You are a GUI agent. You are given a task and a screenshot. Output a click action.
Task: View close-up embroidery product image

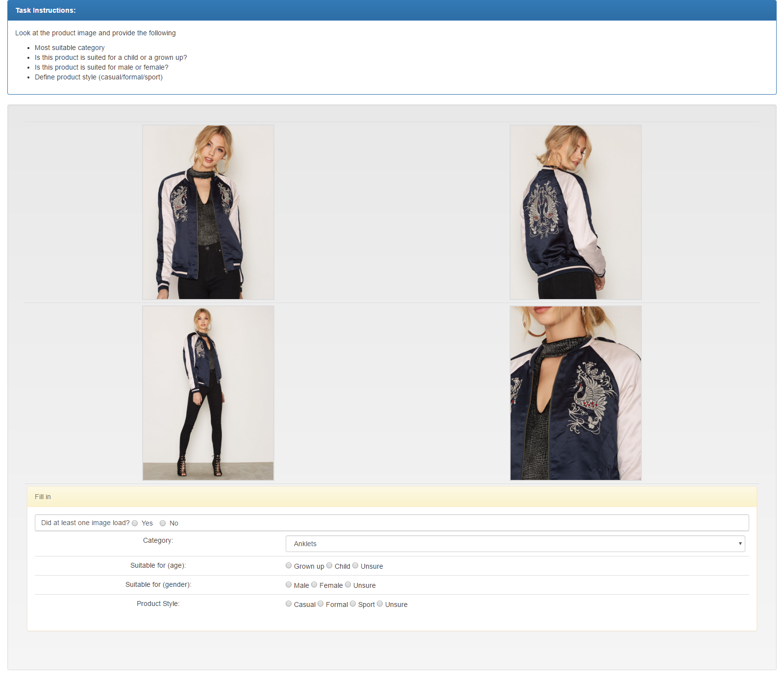576,393
